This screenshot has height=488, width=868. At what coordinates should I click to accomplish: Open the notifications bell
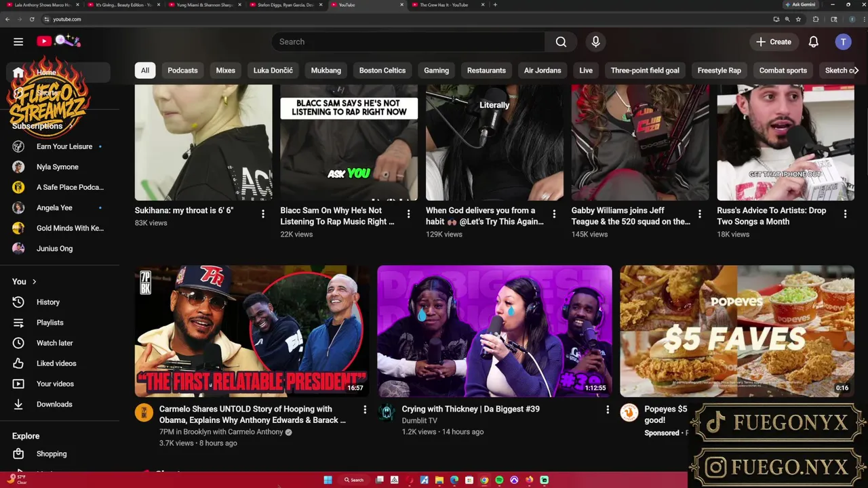point(813,42)
